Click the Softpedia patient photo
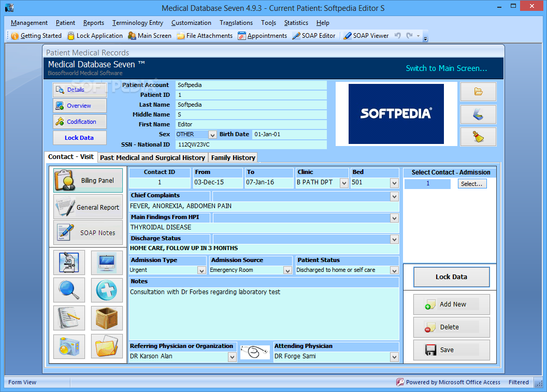The width and height of the screenshot is (547, 392). 396,114
